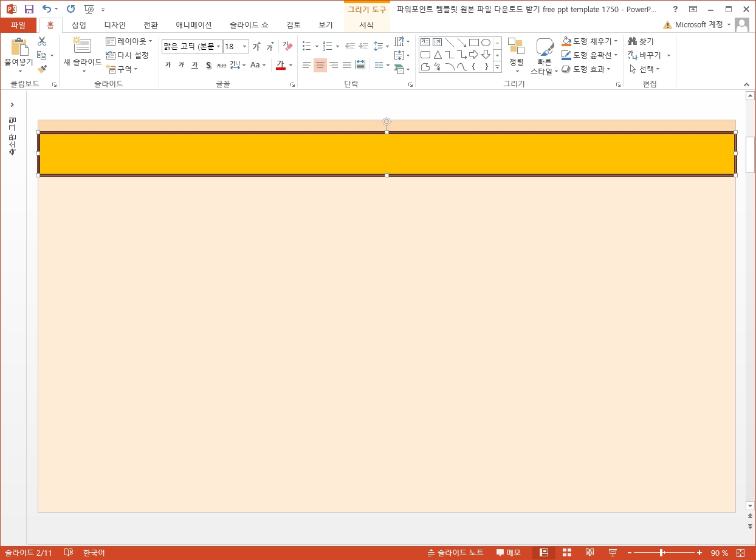Switch to Animations (애니메이션) tab
Viewport: 756px width, 560px height.
[194, 25]
